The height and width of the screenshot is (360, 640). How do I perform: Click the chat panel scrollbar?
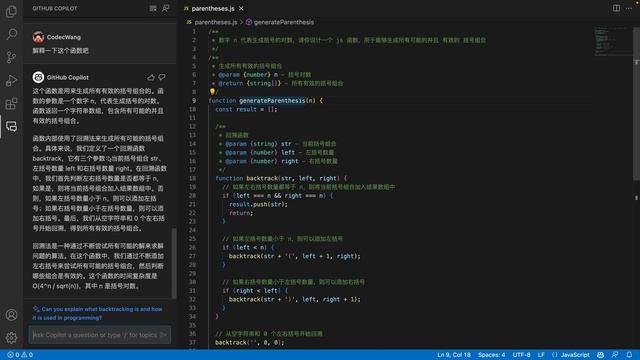pyautogui.click(x=174, y=263)
